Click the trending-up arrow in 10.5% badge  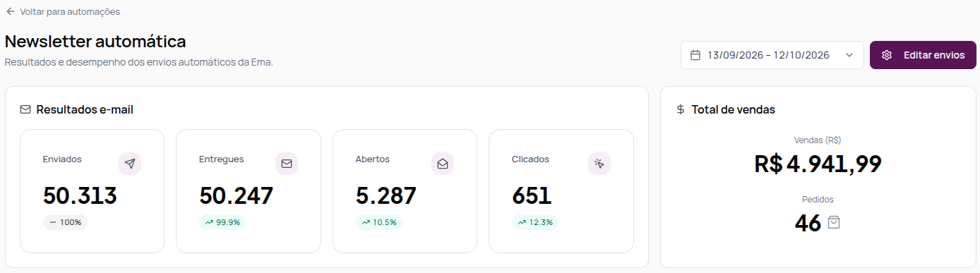366,222
